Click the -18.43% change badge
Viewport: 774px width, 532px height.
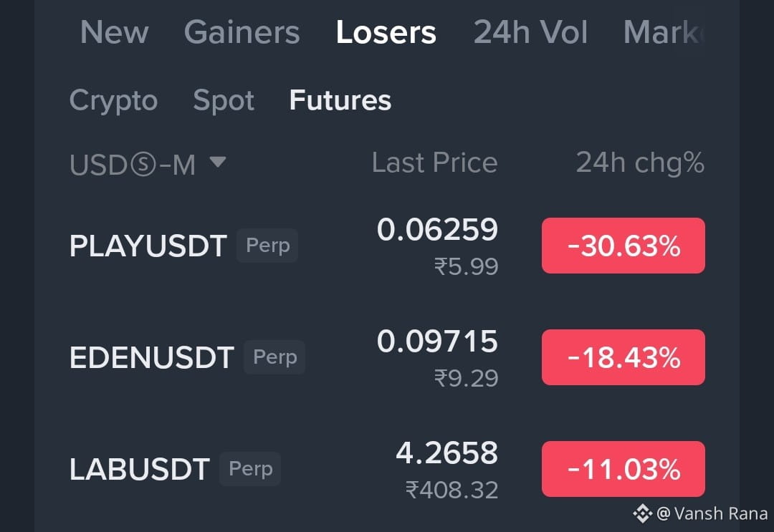(623, 357)
